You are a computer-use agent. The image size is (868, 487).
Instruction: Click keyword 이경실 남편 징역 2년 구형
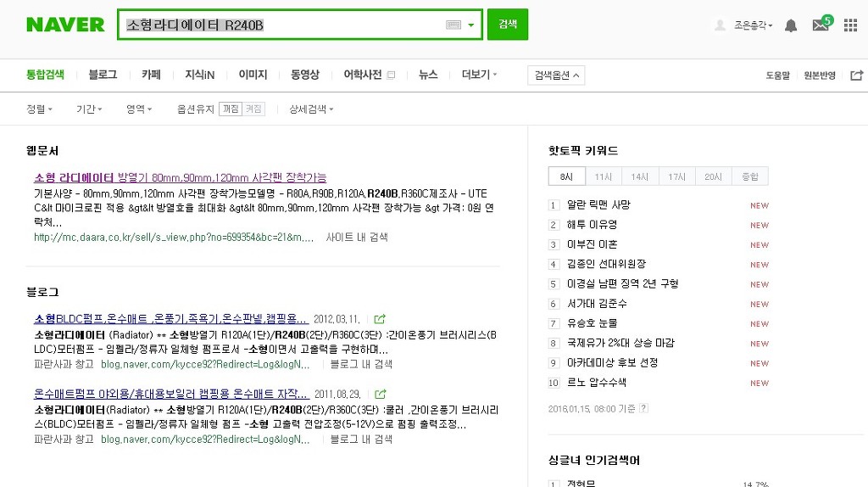click(x=623, y=283)
